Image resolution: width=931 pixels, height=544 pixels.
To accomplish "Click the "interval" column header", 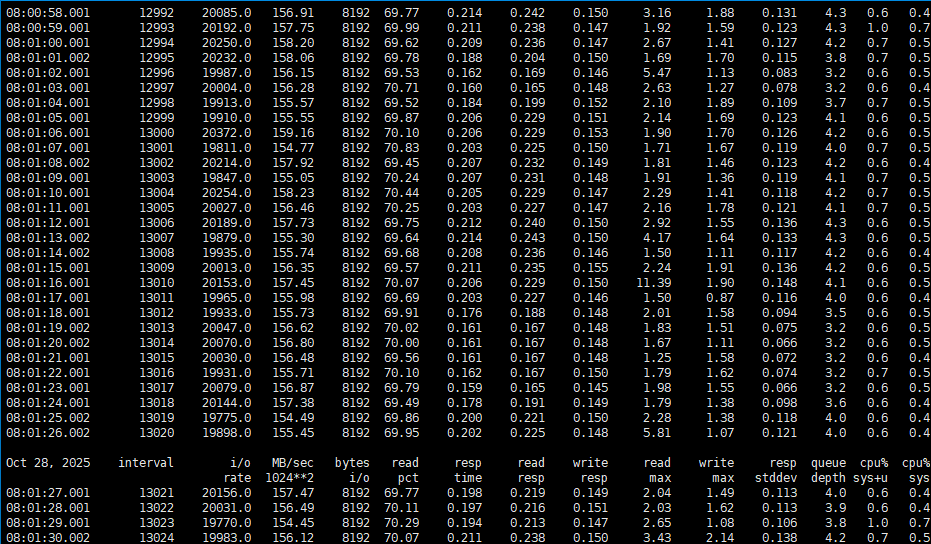I will click(145, 463).
